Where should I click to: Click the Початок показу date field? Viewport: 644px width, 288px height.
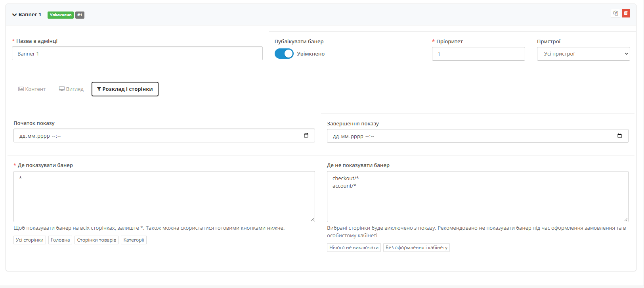(164, 136)
